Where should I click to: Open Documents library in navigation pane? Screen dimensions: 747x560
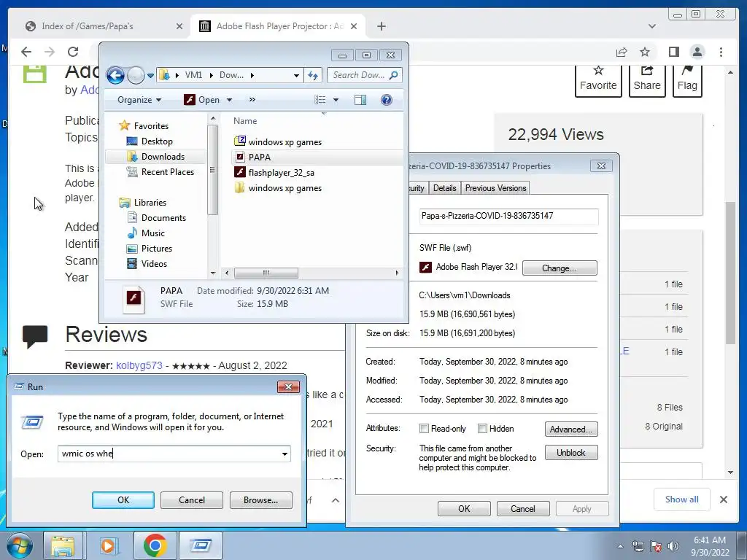coord(163,217)
